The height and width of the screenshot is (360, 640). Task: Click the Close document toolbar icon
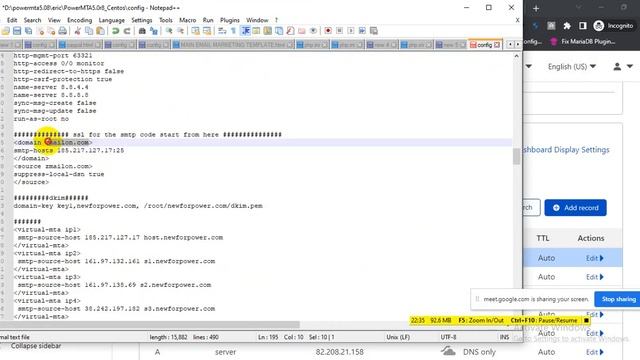[x=40, y=31]
